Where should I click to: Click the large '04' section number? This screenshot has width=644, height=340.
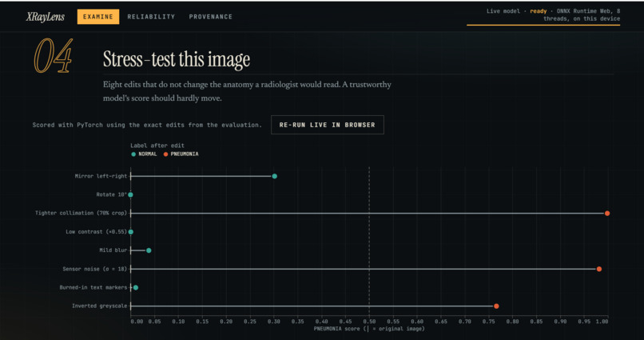point(54,55)
